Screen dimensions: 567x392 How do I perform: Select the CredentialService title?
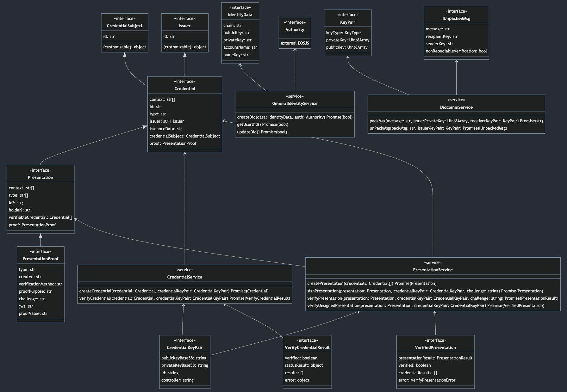click(185, 277)
